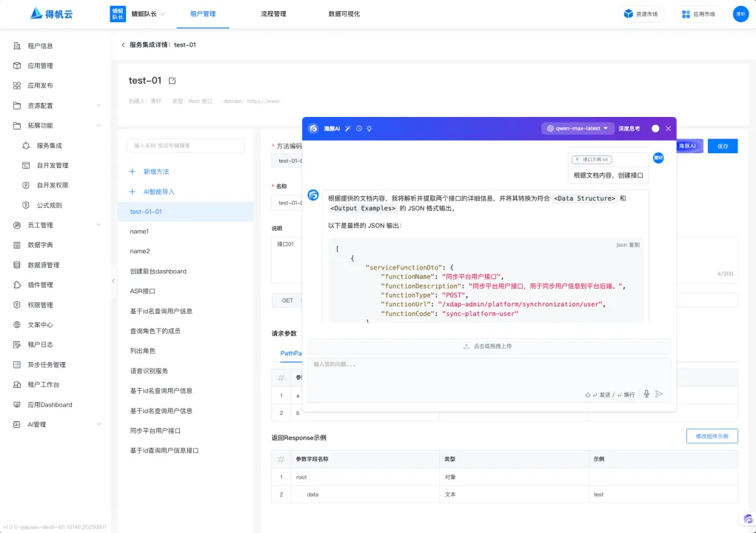Open 插件管理 sidebar item

[x=40, y=285]
